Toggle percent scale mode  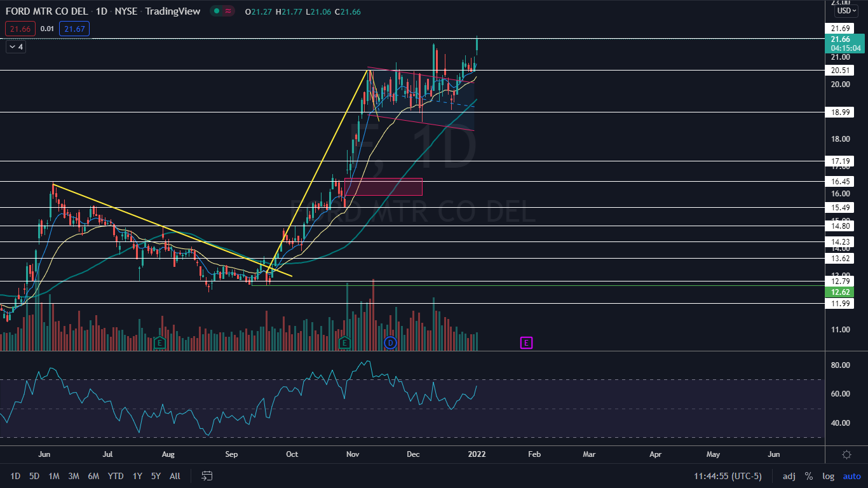809,476
